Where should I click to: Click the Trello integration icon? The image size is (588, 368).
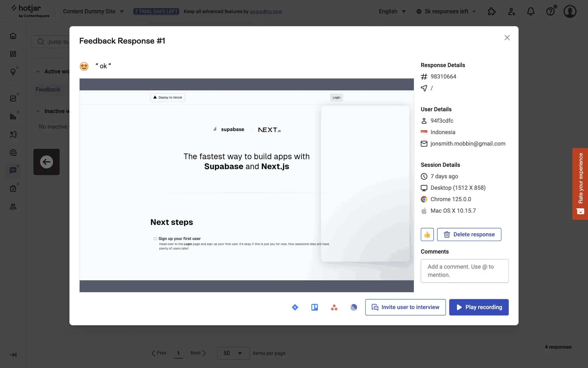pos(315,307)
